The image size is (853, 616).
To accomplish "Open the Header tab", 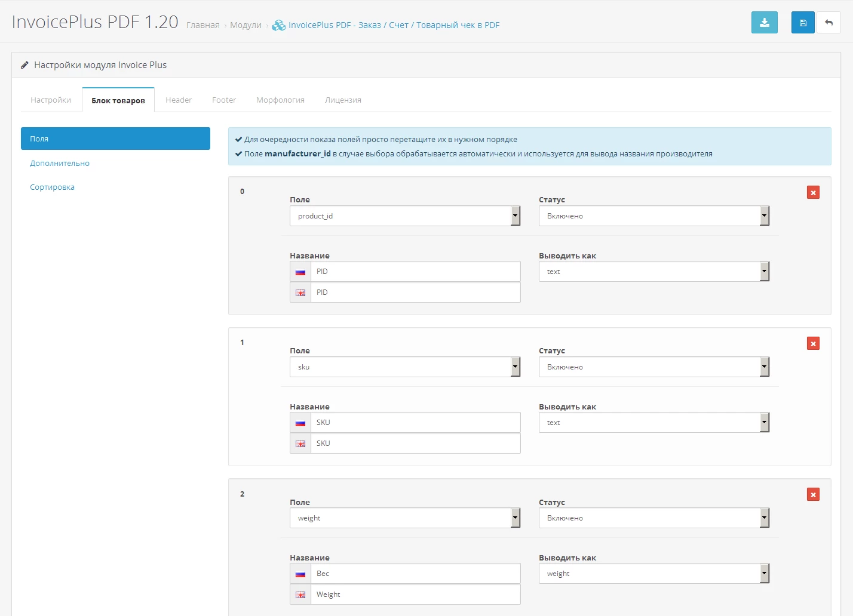I will point(179,100).
